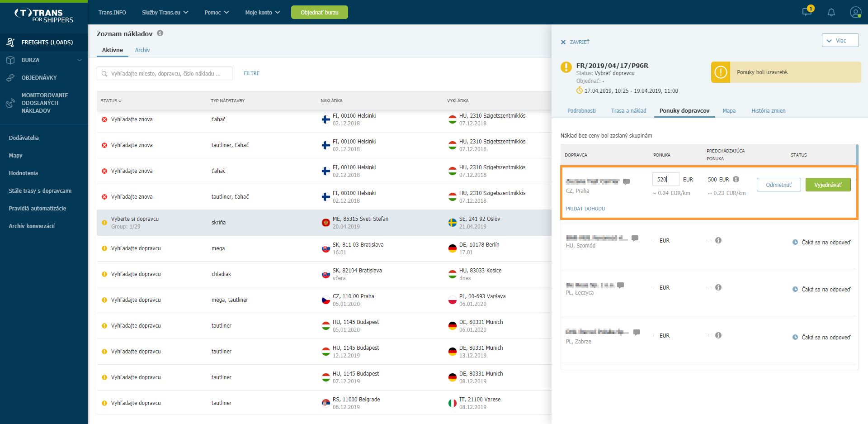Select the Vyberte si dopravcu row
This screenshot has height=424, width=868.
tap(324, 223)
